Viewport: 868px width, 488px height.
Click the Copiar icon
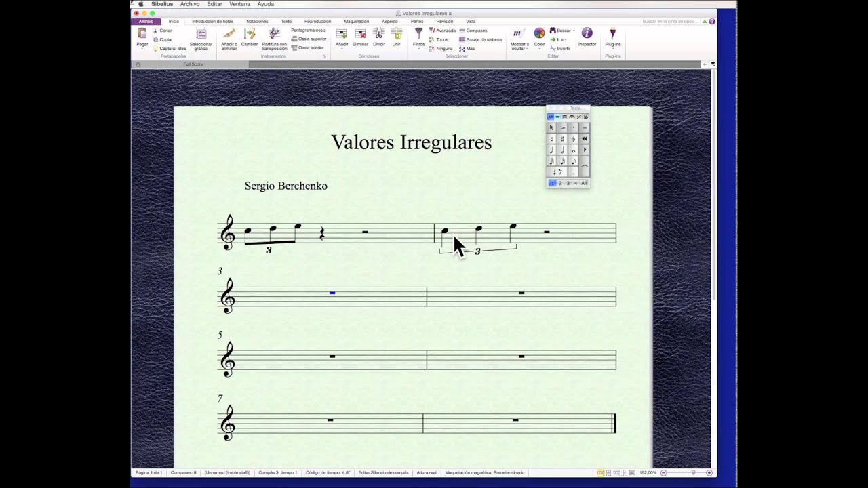pos(155,39)
